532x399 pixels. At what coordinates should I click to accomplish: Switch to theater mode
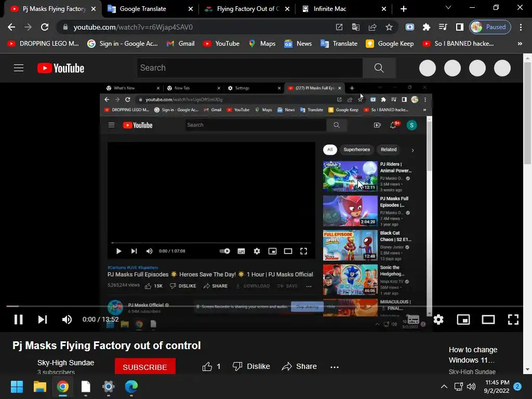click(x=488, y=320)
